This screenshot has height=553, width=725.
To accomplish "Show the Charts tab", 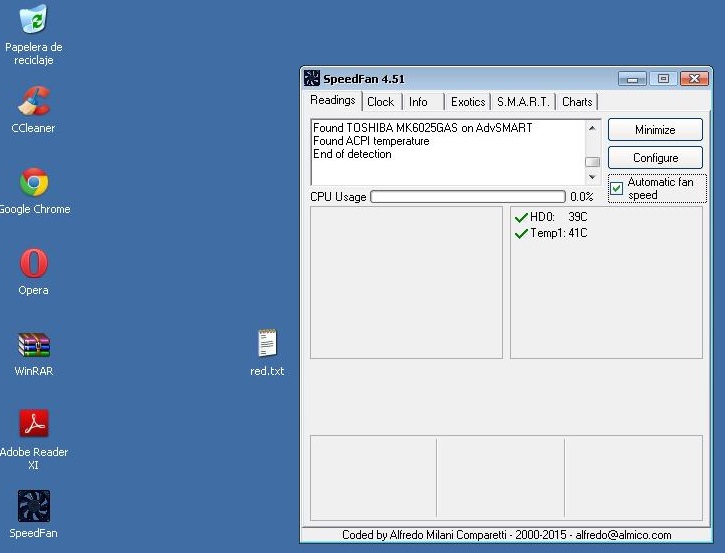I will (x=577, y=102).
